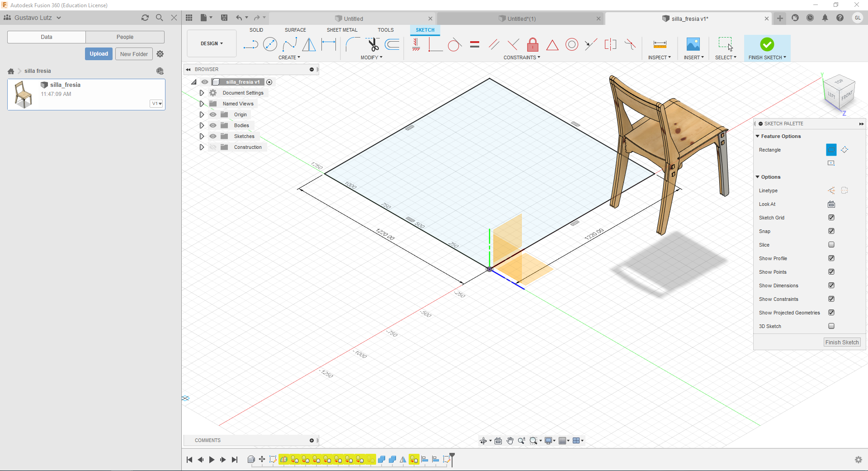The width and height of the screenshot is (868, 471).
Task: Toggle the Show Dimensions checkbox
Action: point(831,285)
